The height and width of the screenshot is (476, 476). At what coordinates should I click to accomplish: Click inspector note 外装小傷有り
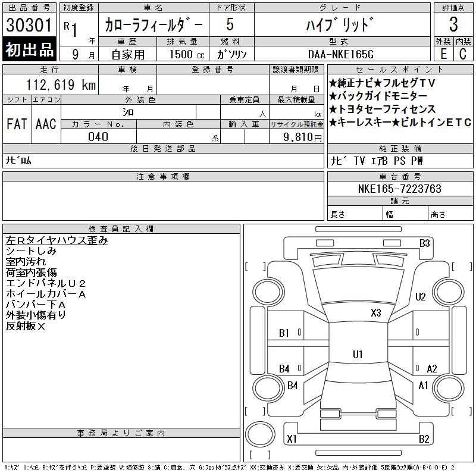36,315
